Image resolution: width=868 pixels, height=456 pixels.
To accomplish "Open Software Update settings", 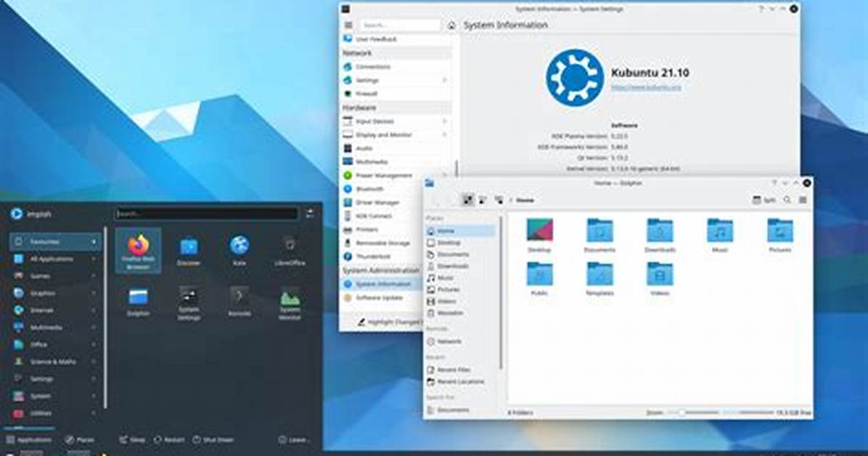I will (382, 298).
